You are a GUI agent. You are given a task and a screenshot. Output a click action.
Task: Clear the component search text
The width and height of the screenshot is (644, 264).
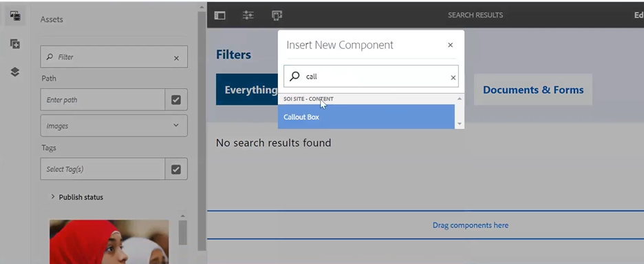click(x=453, y=77)
